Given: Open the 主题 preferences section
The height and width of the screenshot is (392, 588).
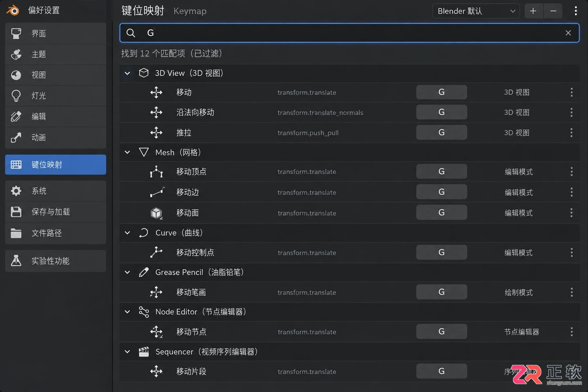Looking at the screenshot, I should click(x=56, y=54).
